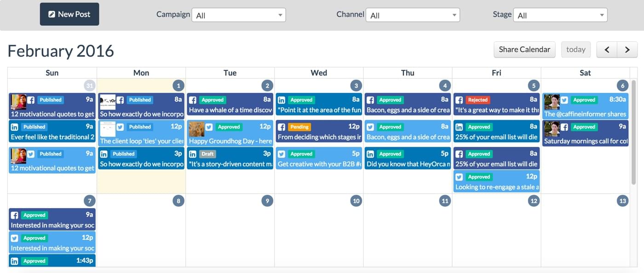The image size is (644, 273).
Task: Go to the previous month with left arrow
Action: (x=607, y=50)
